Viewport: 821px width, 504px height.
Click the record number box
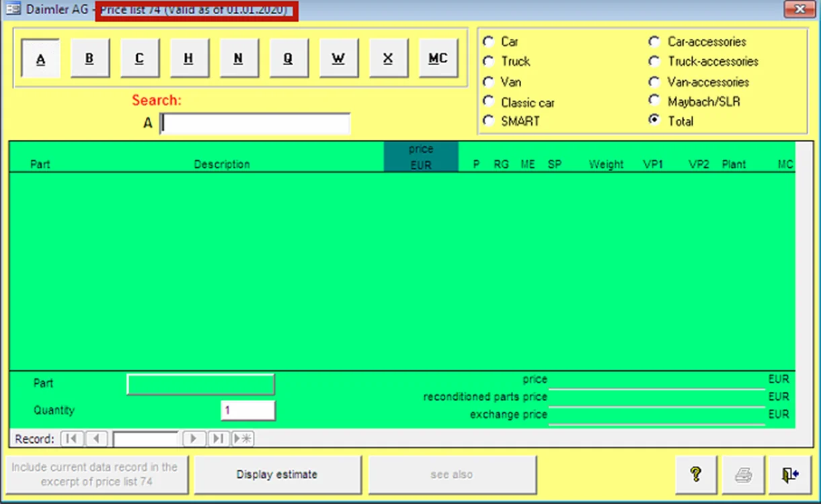[x=145, y=439]
